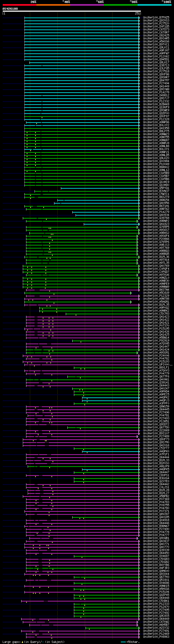Select hit label UniRef100_Q2XTE0
Screen dimensions: 174x644
tap(156, 481)
